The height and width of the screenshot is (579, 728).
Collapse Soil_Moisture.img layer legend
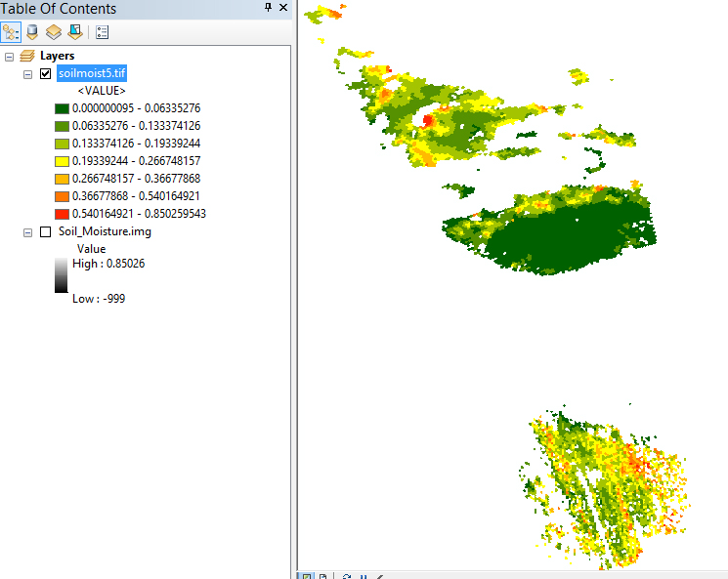pos(27,232)
